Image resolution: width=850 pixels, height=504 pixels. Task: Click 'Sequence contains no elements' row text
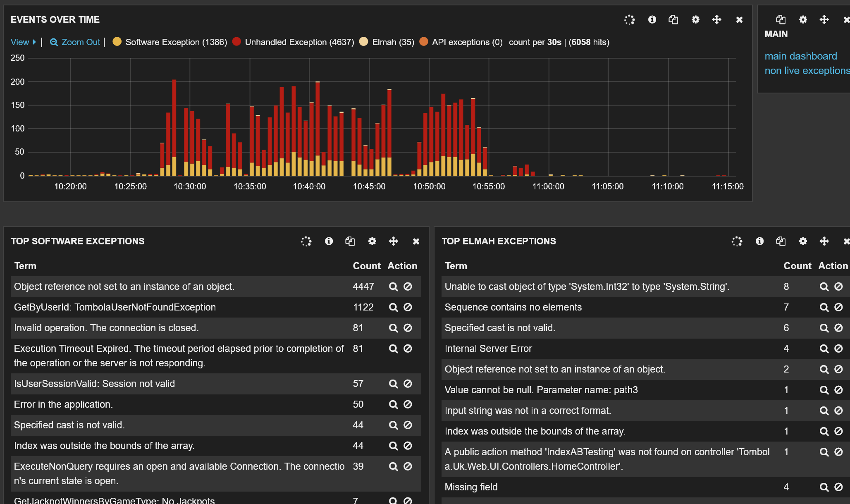[x=513, y=307]
